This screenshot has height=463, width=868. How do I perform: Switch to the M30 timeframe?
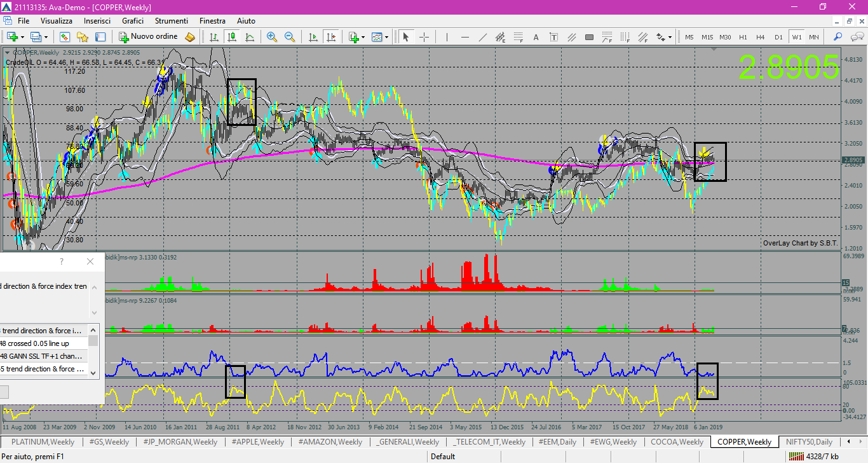(x=725, y=37)
